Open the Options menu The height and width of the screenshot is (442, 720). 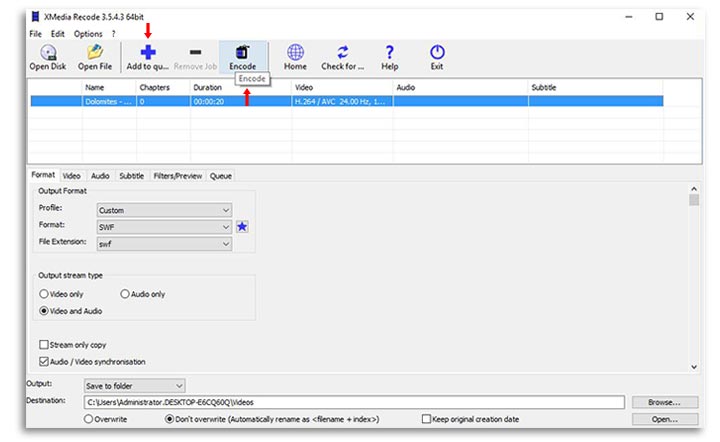pyautogui.click(x=88, y=34)
